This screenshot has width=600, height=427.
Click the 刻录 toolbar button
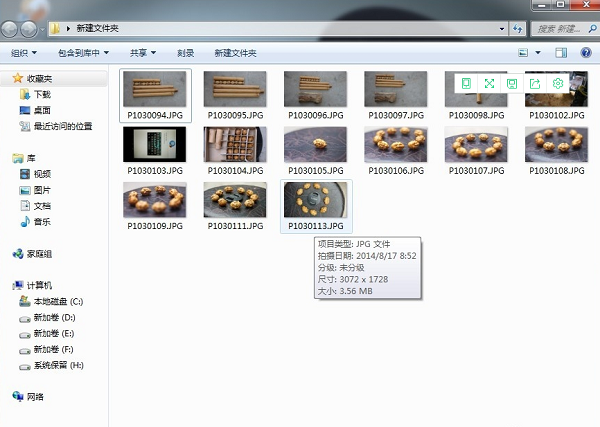pyautogui.click(x=185, y=52)
